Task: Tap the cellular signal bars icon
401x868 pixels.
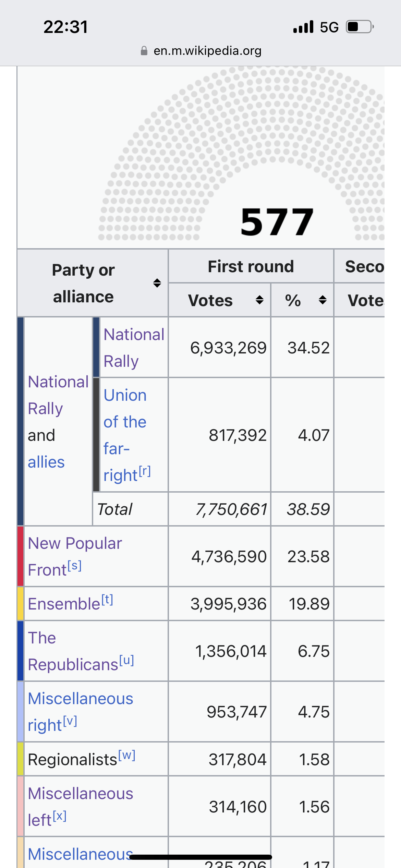Action: coord(303,27)
